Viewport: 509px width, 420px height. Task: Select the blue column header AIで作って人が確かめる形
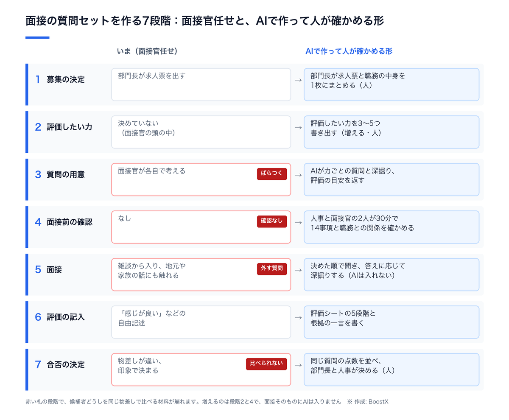click(x=349, y=51)
